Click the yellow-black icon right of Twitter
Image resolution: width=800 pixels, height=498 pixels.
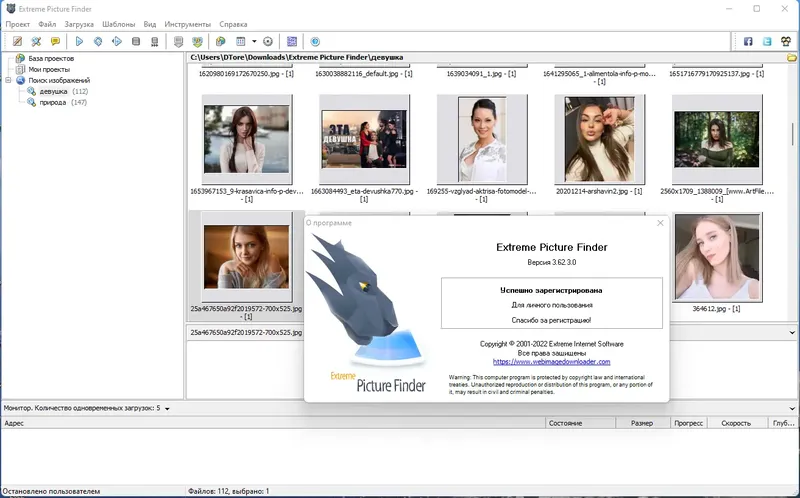(786, 41)
